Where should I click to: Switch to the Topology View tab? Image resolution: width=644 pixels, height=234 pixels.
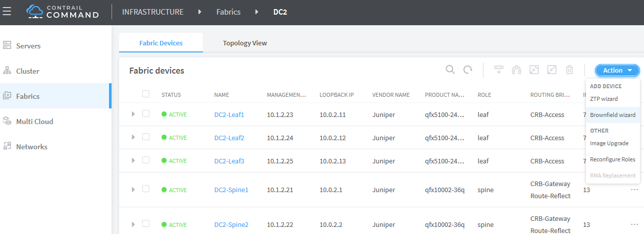245,43
